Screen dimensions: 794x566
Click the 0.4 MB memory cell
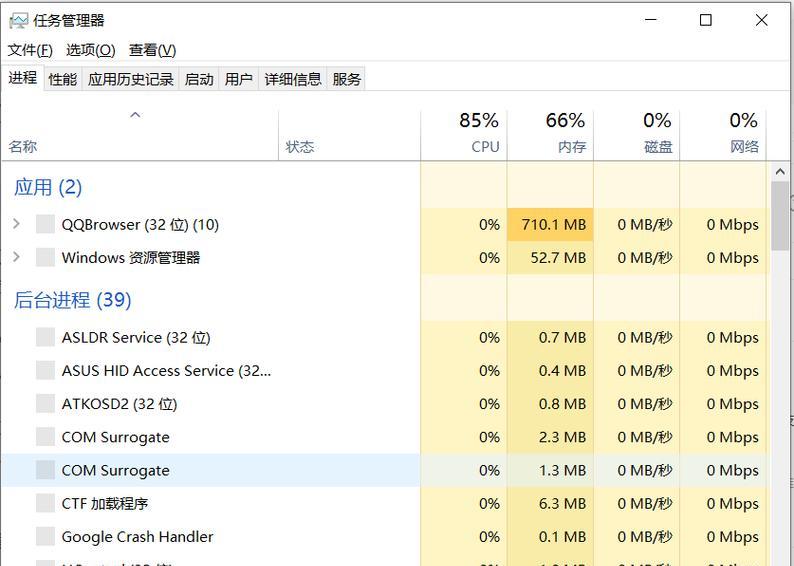coord(550,371)
